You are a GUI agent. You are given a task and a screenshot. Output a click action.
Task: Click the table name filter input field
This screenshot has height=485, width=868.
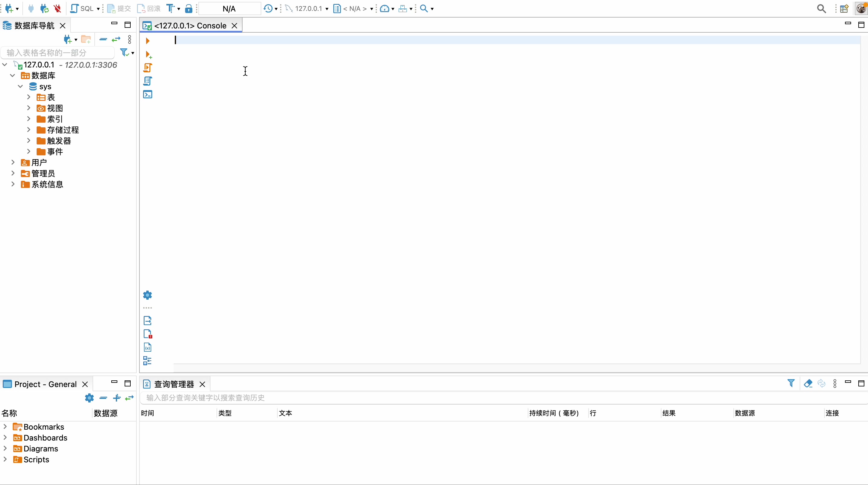[x=57, y=53]
